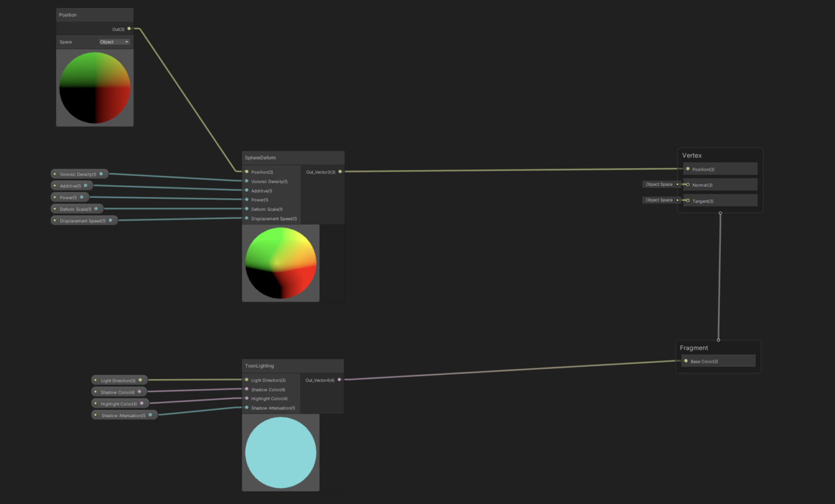Click the Highlight Color(4) property swatch dot
Image resolution: width=835 pixels, height=504 pixels.
point(142,403)
